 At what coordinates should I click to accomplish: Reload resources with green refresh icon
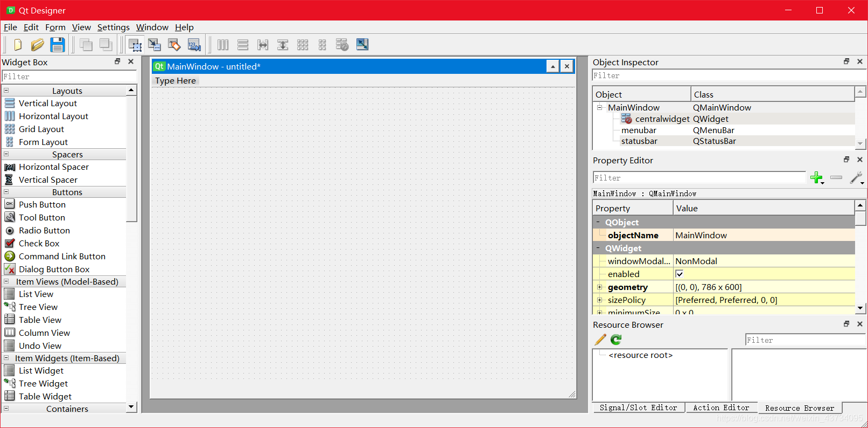(616, 340)
